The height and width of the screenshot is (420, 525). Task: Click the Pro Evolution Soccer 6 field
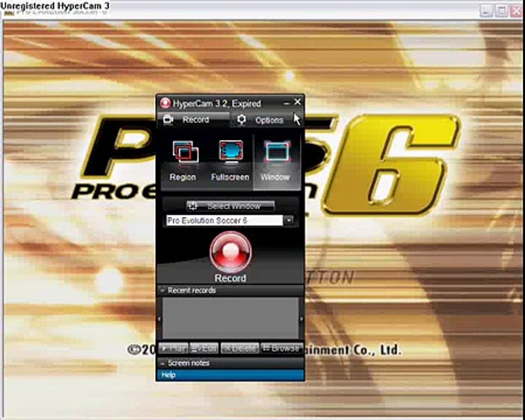click(225, 220)
